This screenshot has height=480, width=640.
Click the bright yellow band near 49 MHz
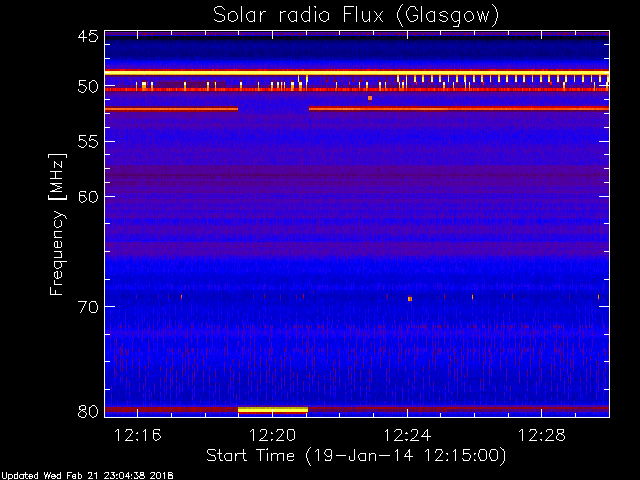[357, 73]
